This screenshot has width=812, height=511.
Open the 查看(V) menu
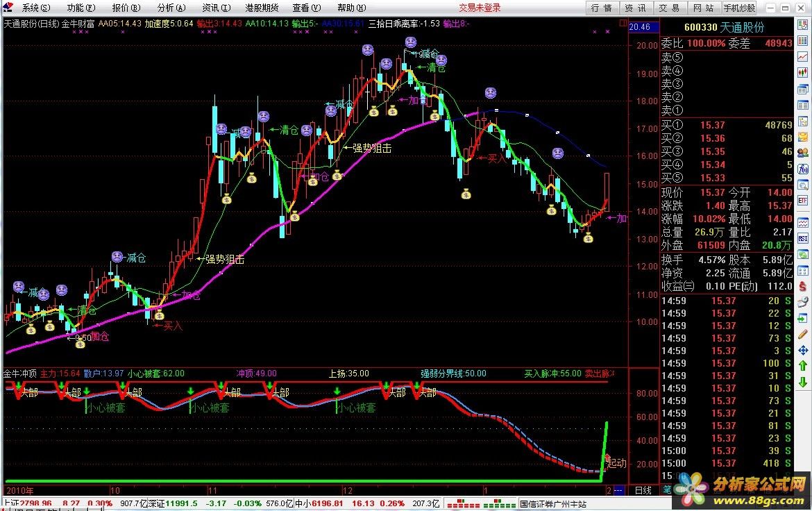(307, 8)
